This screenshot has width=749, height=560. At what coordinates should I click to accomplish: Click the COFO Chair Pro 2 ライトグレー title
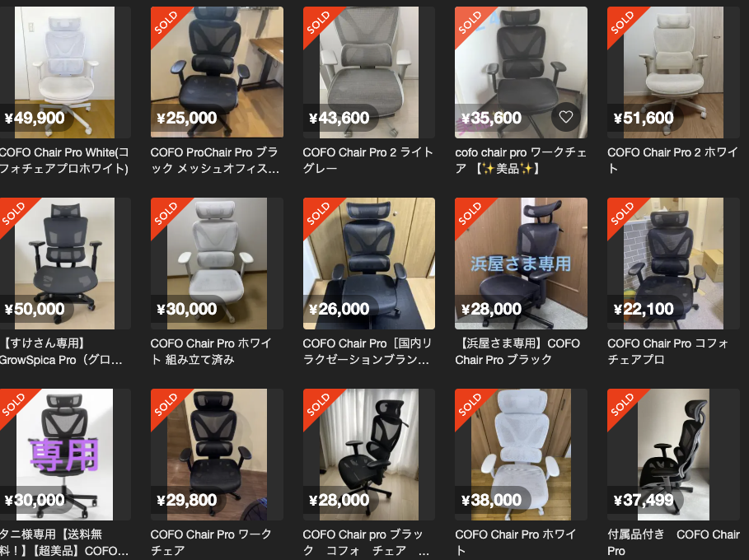pyautogui.click(x=367, y=161)
